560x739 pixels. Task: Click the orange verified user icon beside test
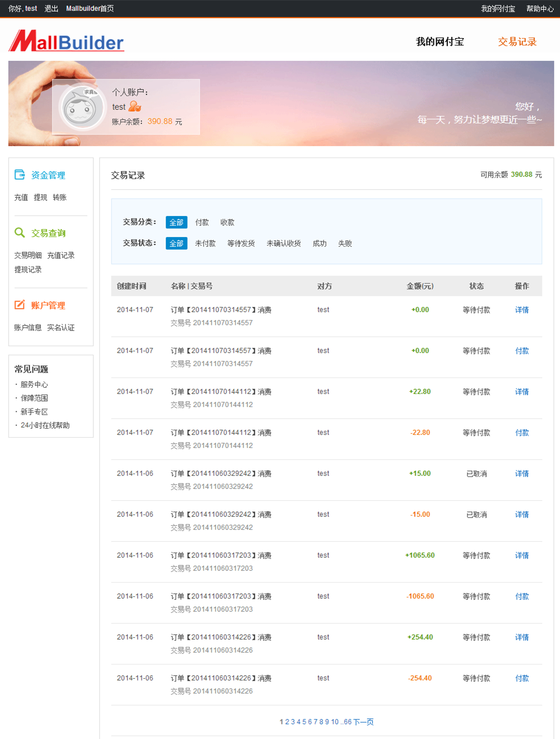135,106
